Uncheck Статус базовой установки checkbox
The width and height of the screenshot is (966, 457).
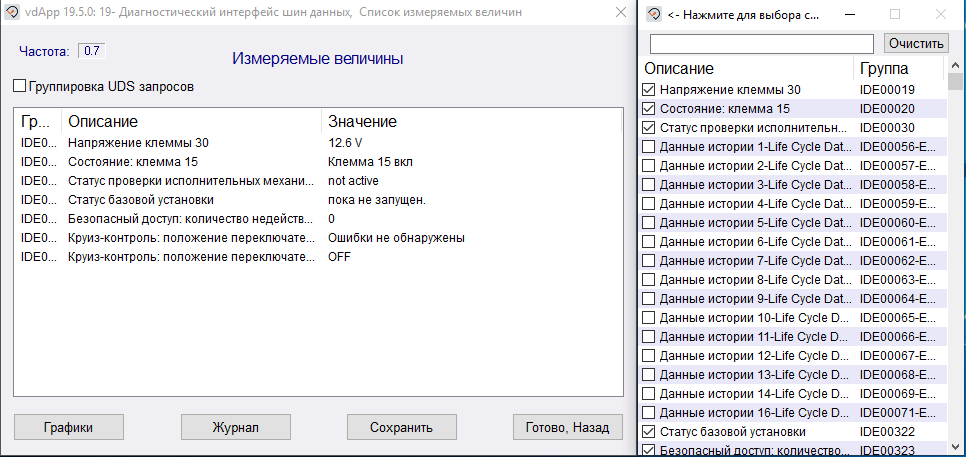tap(648, 432)
